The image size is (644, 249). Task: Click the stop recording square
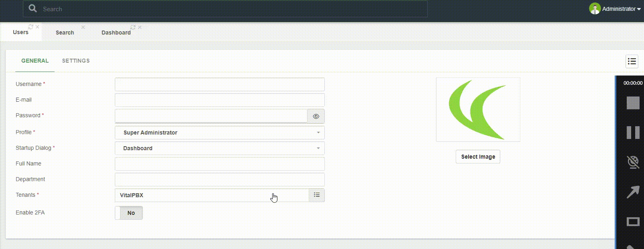633,103
